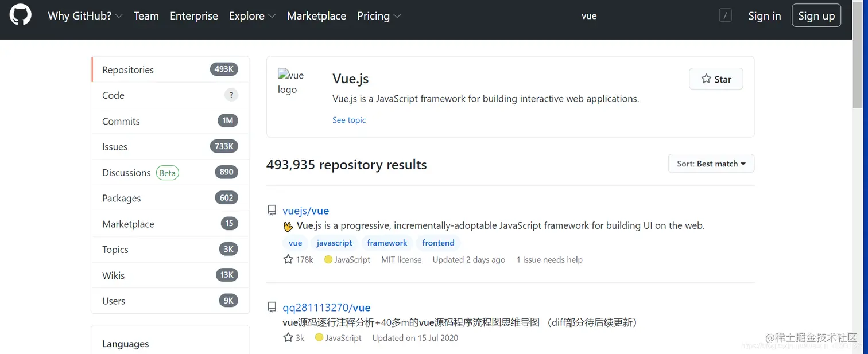Click the vue topic tag
868x354 pixels.
coord(295,243)
